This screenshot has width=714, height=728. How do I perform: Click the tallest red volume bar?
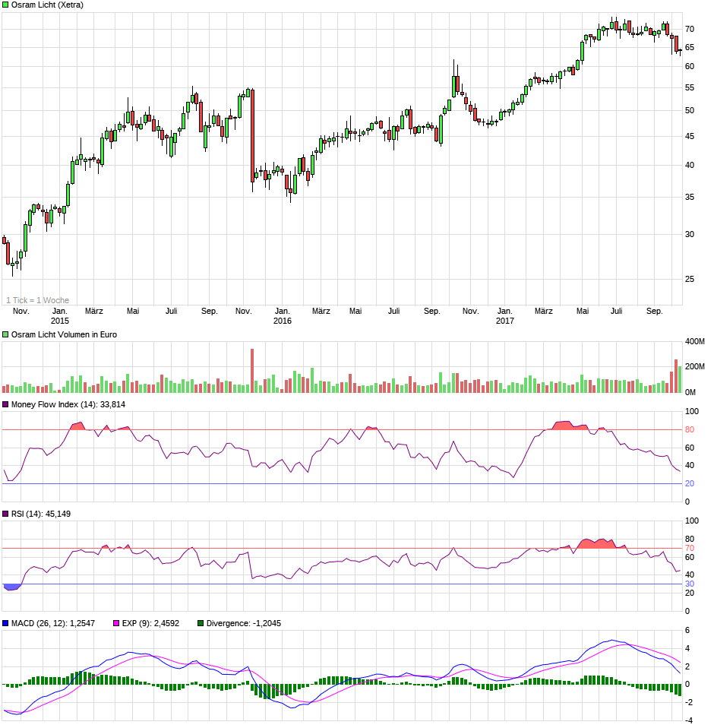pyautogui.click(x=252, y=371)
